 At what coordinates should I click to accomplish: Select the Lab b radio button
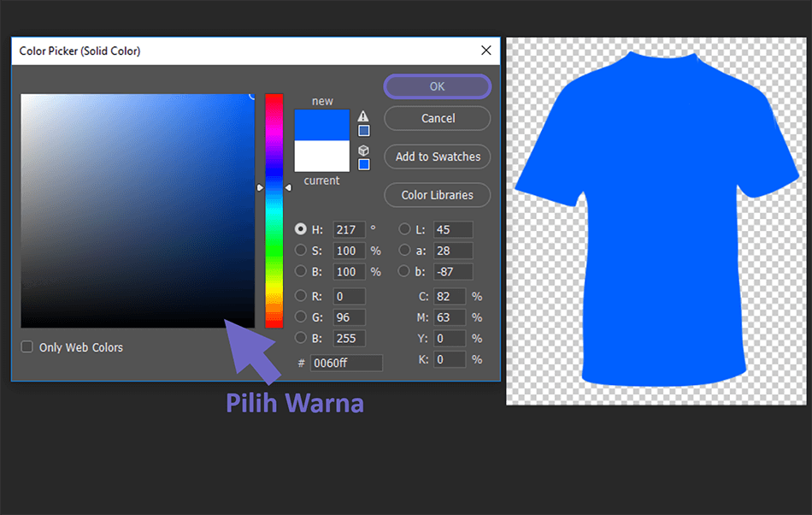point(404,271)
